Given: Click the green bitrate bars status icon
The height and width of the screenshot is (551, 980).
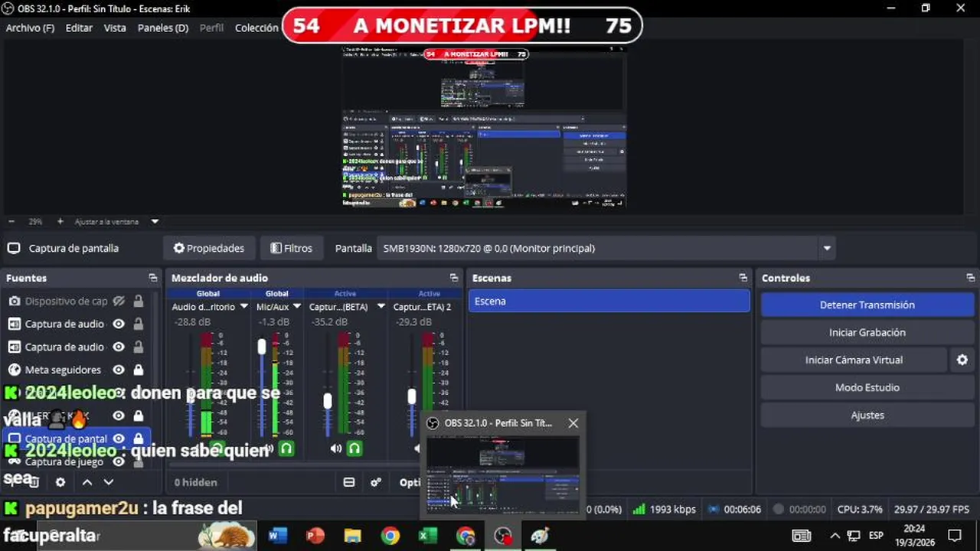Looking at the screenshot, I should coord(639,509).
